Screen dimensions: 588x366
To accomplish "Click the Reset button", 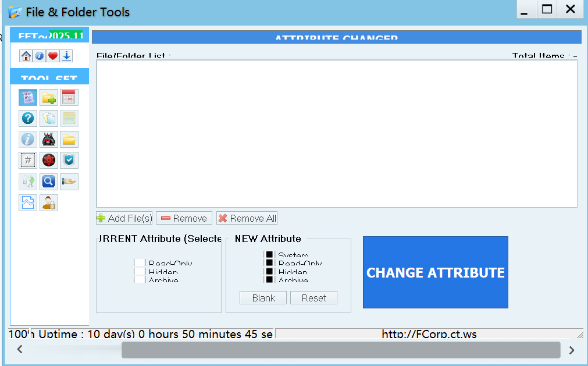I will click(313, 297).
